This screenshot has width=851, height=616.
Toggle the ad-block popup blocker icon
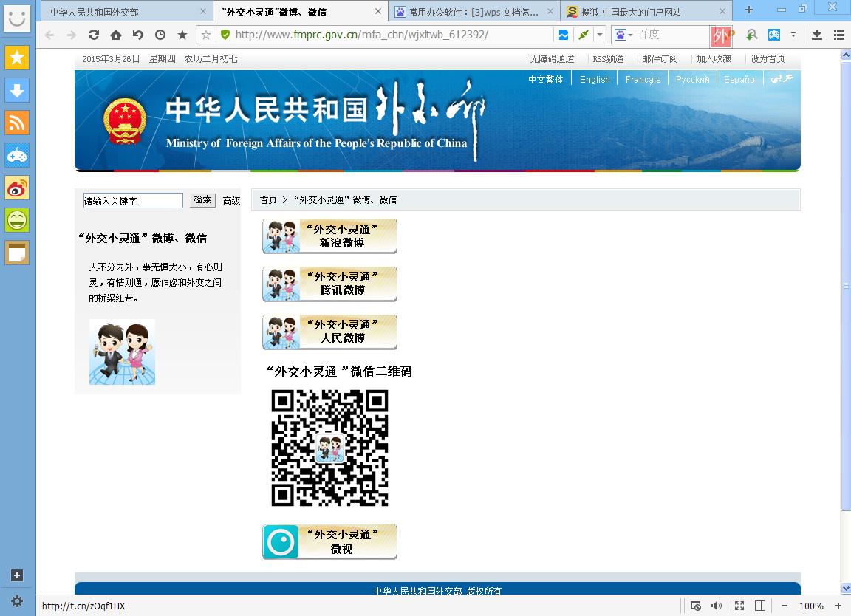695,606
